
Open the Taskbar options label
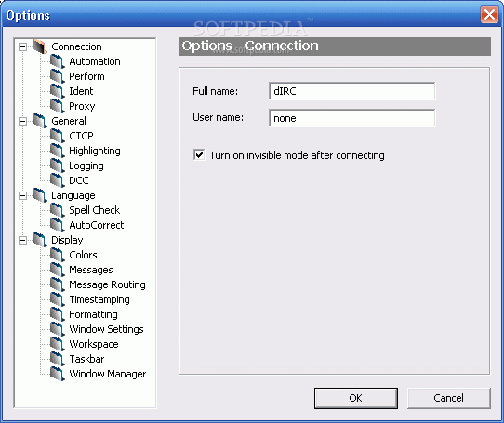(86, 360)
